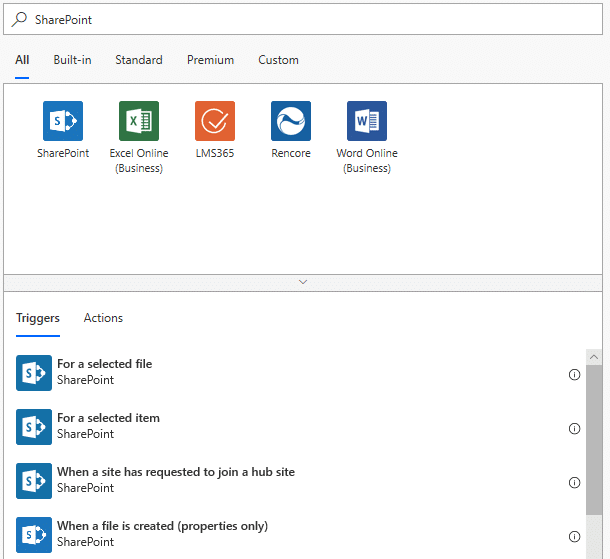Click the triggers list scrollbar thumb
The image size is (610, 559).
594,440
